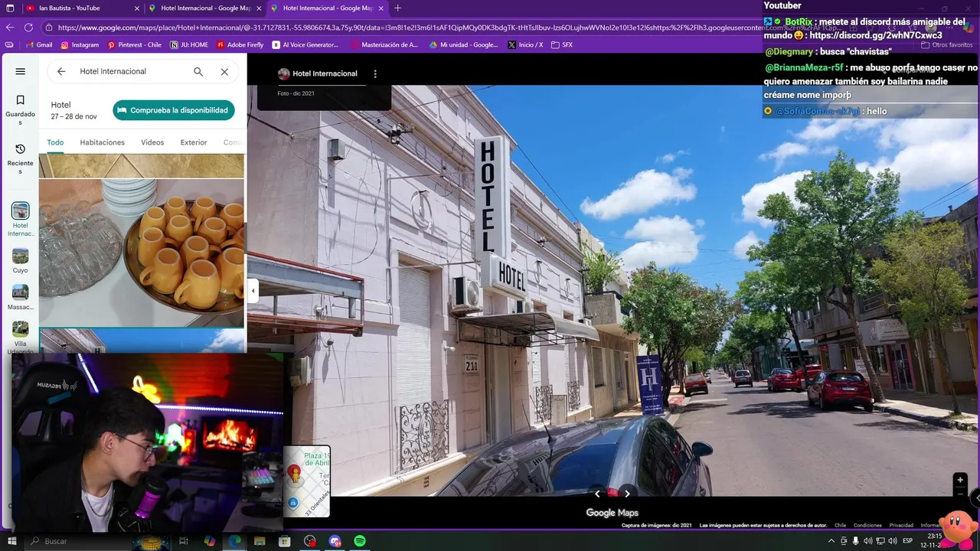Click Comprueba la disponibilidad button

click(174, 110)
